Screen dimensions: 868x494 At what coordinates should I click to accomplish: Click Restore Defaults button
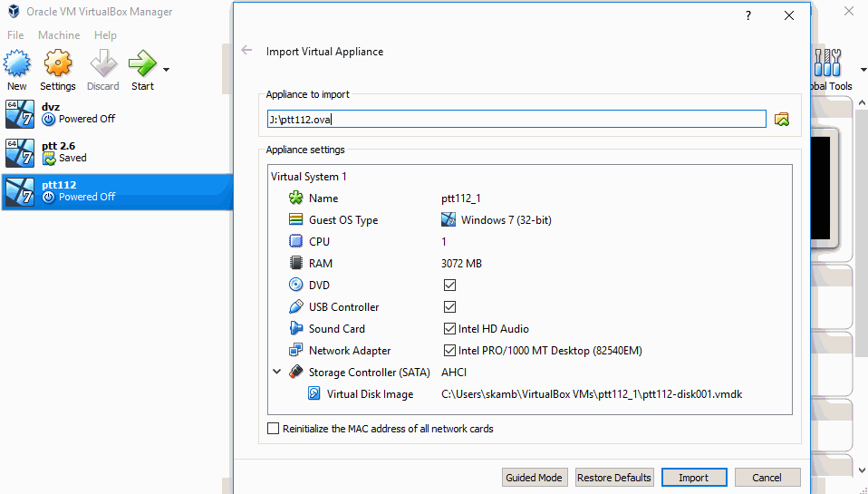tap(614, 478)
